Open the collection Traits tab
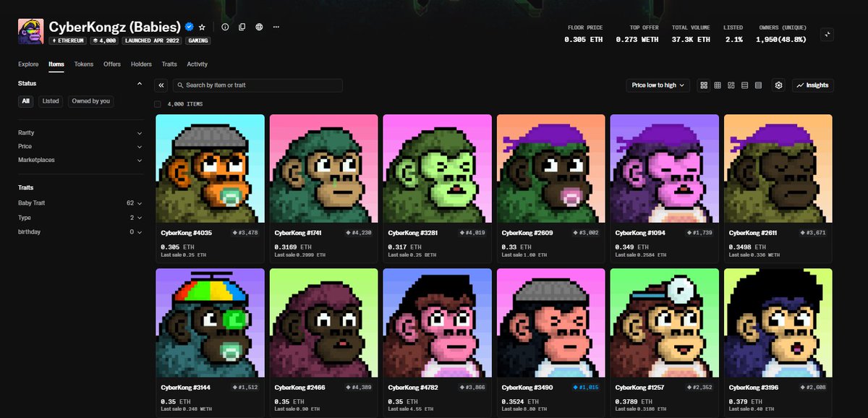The height and width of the screenshot is (418, 868). pyautogui.click(x=169, y=64)
